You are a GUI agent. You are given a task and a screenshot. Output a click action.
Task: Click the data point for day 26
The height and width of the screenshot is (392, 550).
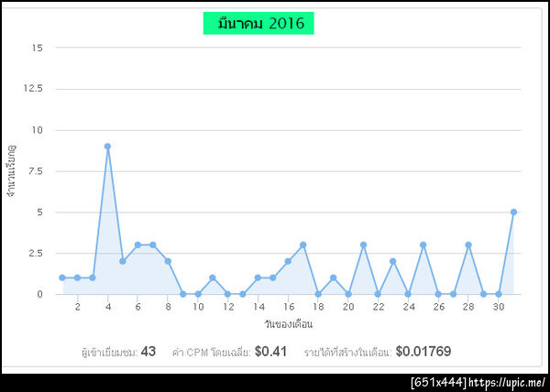[x=438, y=294]
